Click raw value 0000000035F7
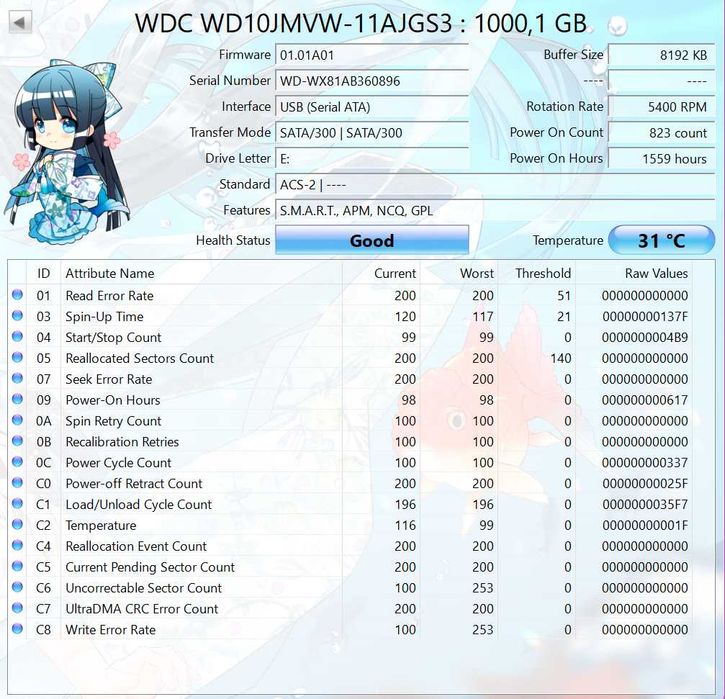The width and height of the screenshot is (725, 699). (x=645, y=504)
